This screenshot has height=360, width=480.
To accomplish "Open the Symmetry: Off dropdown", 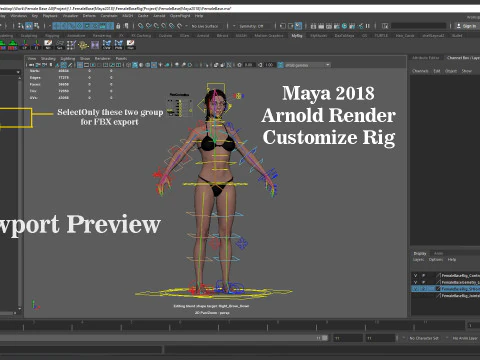I will [x=251, y=26].
